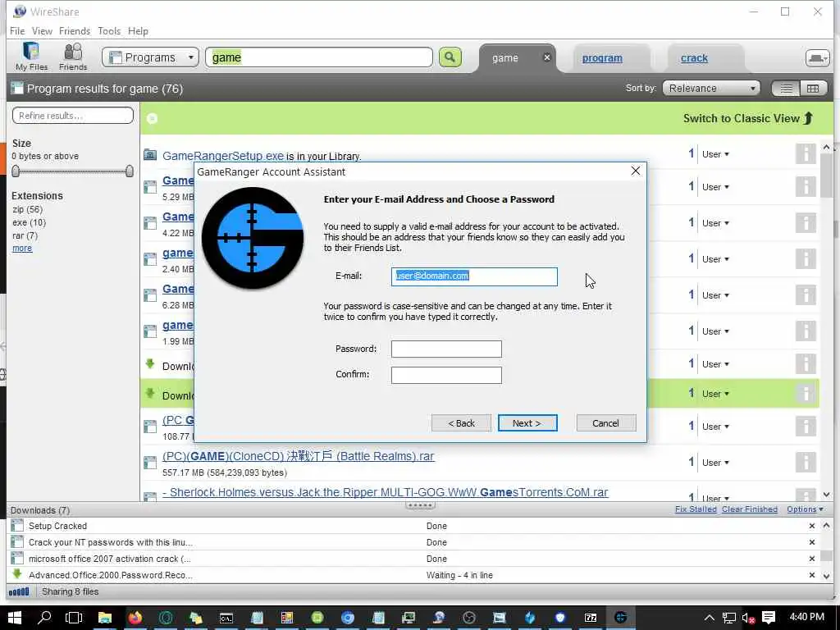Show info for the 4.22 MB result
Viewport: 840px width, 630px height.
pyautogui.click(x=806, y=223)
